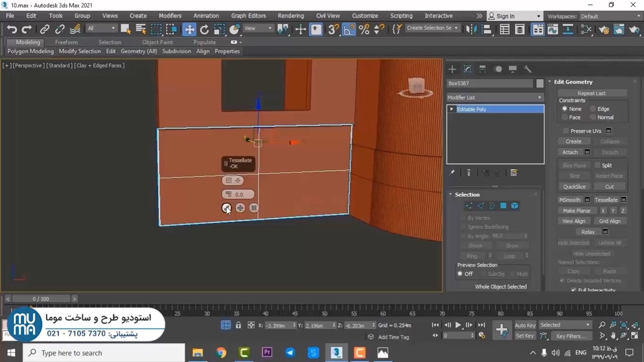The width and height of the screenshot is (644, 362).
Task: Open the Modify panel tab icon
Action: [x=467, y=69]
